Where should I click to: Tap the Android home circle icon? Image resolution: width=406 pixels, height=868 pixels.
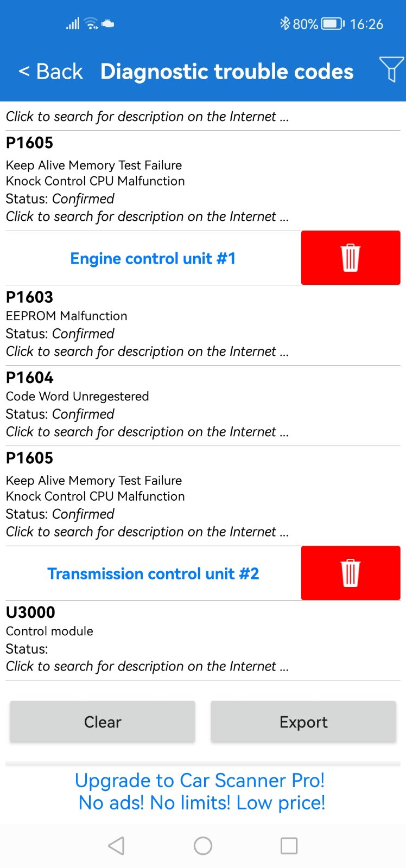click(x=203, y=846)
